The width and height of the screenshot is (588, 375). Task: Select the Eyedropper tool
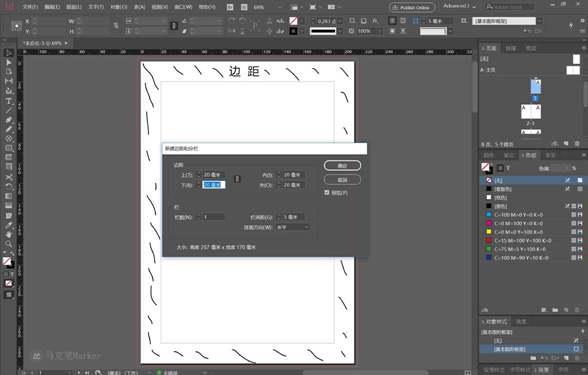pos(8,225)
